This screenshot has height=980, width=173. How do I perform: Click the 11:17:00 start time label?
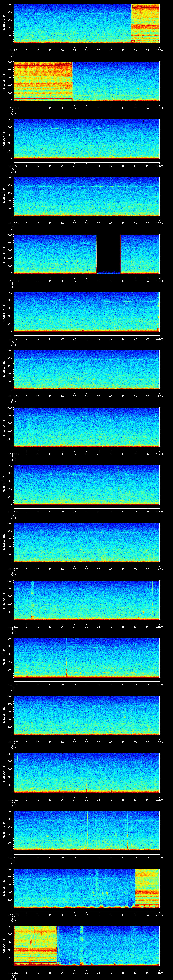click(x=13, y=223)
